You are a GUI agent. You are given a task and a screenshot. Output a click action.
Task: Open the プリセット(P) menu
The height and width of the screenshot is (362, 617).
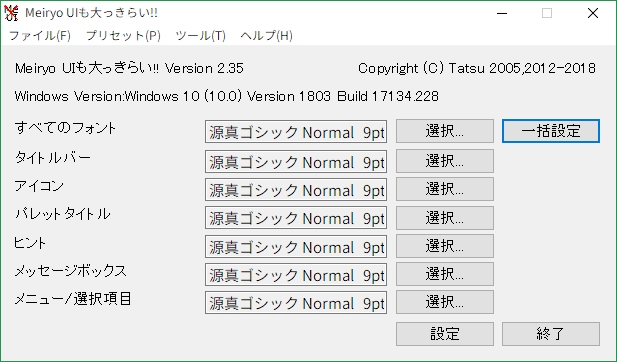pos(123,36)
